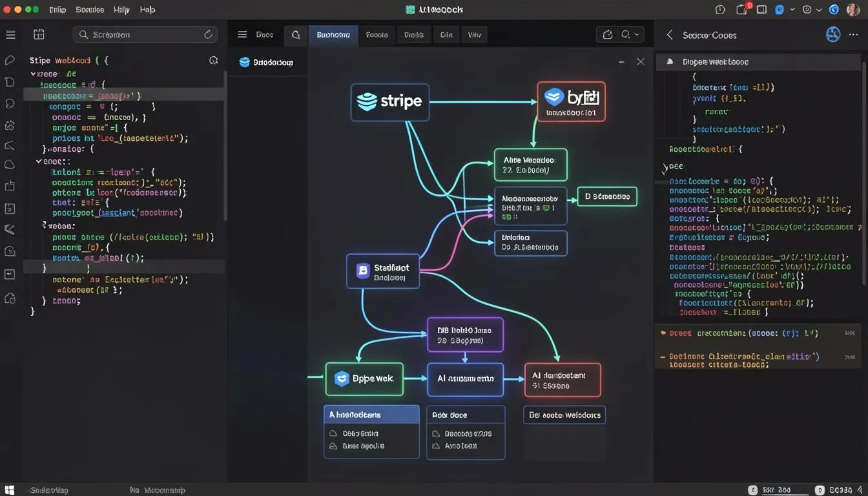The image size is (868, 496).
Task: Go back using the right panel's left chevron
Action: 670,36
